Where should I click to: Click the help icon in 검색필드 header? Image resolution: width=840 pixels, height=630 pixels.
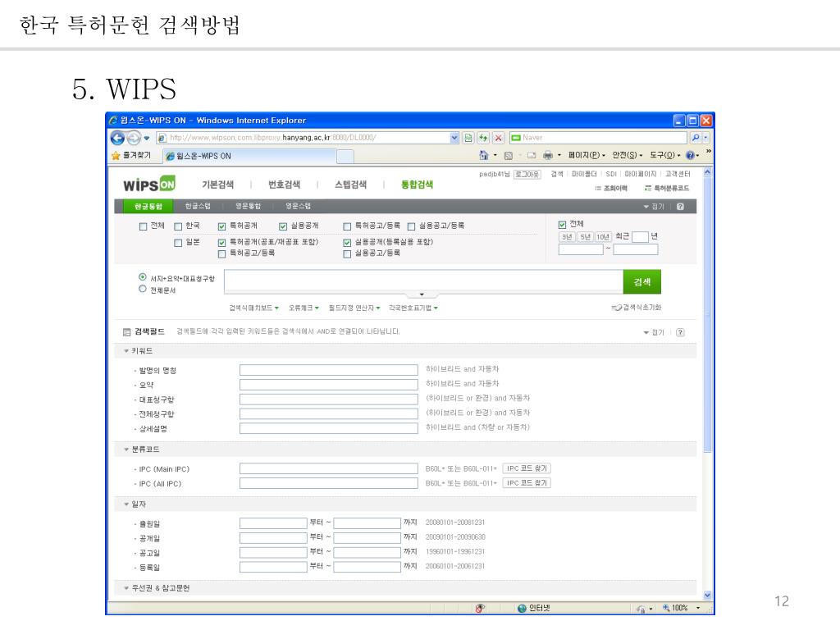[x=680, y=332]
